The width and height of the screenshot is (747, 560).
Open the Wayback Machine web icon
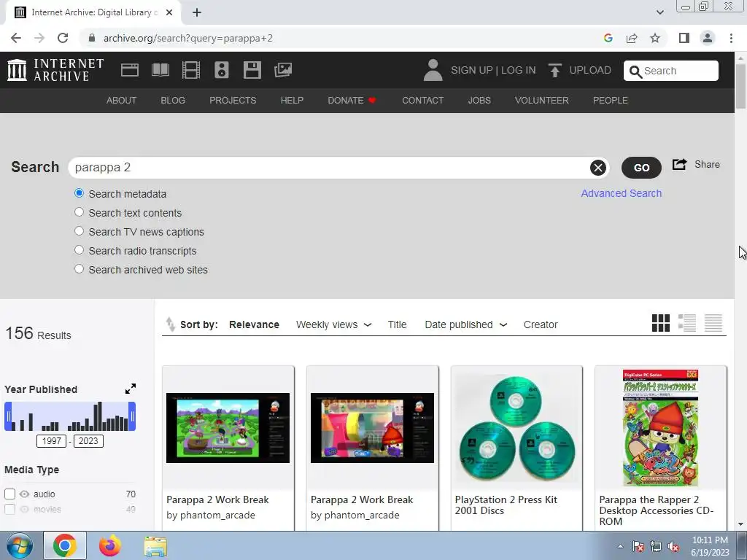130,70
